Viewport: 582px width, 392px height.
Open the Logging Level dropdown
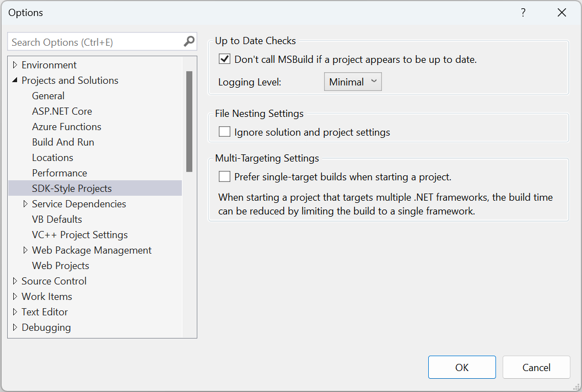353,82
